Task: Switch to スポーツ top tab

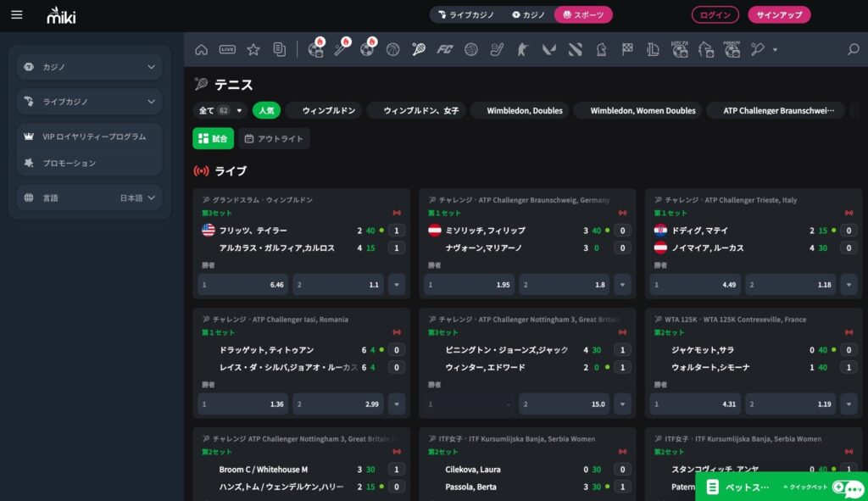Action: (x=583, y=15)
